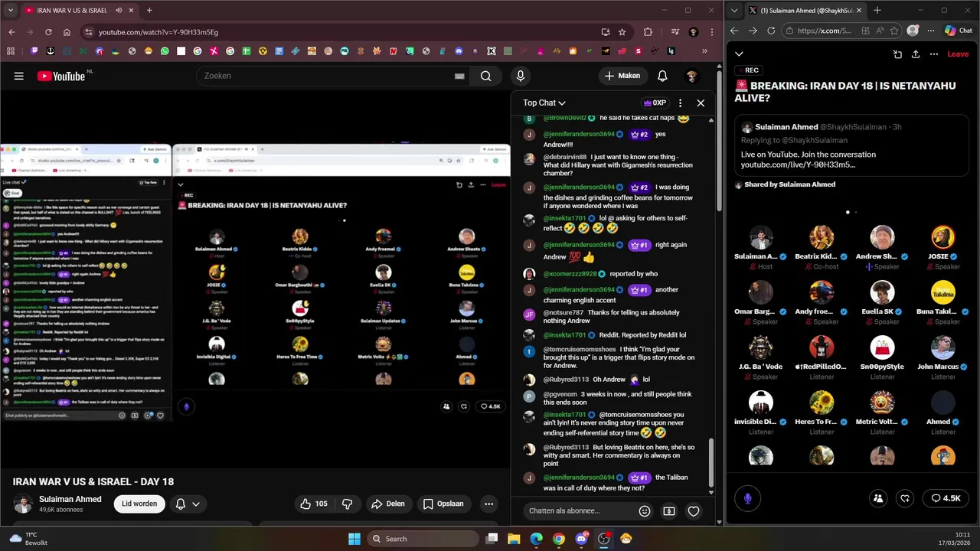This screenshot has width=980, height=551.
Task: Reload the YouTube page
Action: point(48,32)
